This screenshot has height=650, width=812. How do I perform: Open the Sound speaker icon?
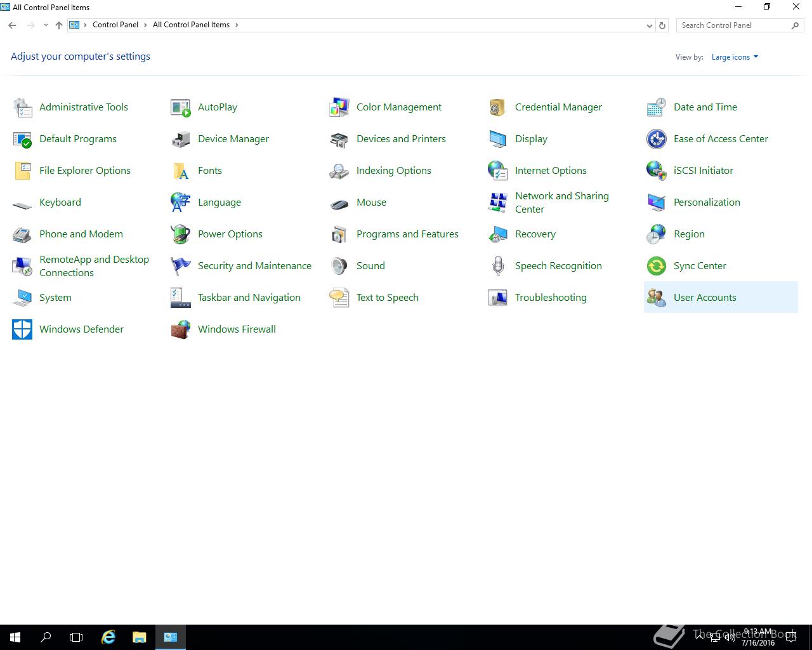[x=339, y=266]
